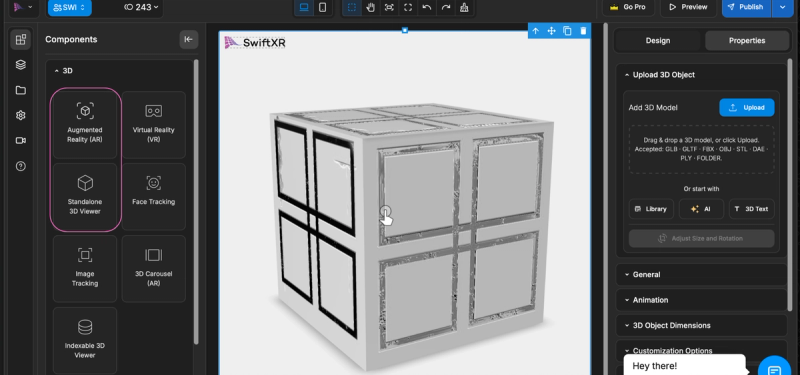Open the help question mark icon
The image size is (800, 375).
tap(20, 166)
